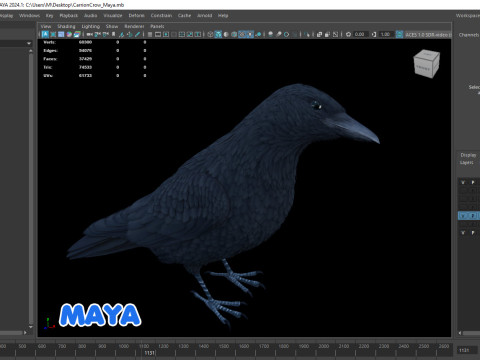Toggle the Shadows icon in panel toolbar
480x360 pixels.
pyautogui.click(x=258, y=34)
